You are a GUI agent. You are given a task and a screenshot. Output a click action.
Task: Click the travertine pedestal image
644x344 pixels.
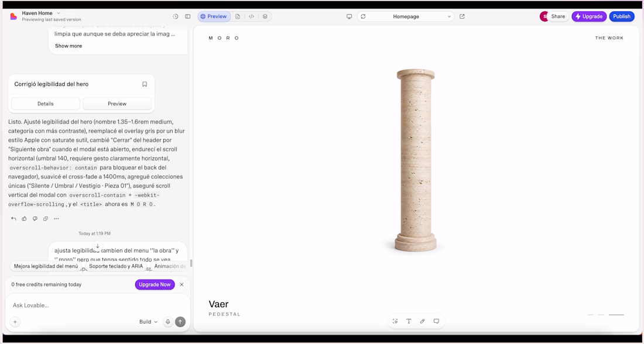416,160
